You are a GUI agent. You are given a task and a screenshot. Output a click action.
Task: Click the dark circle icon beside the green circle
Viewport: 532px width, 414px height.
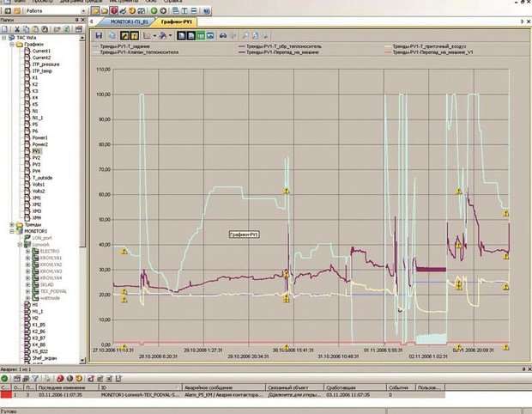163,11
